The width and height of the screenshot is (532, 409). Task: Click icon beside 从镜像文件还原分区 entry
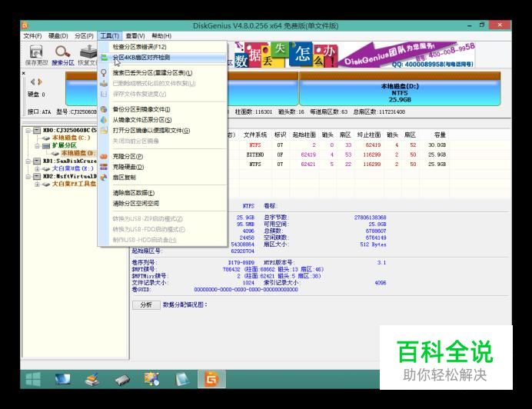(x=104, y=120)
